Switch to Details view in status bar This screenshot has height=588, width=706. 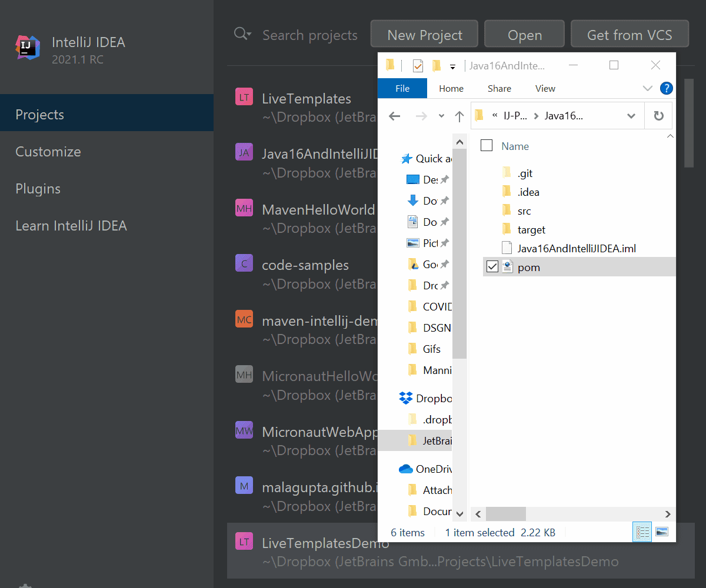(642, 532)
